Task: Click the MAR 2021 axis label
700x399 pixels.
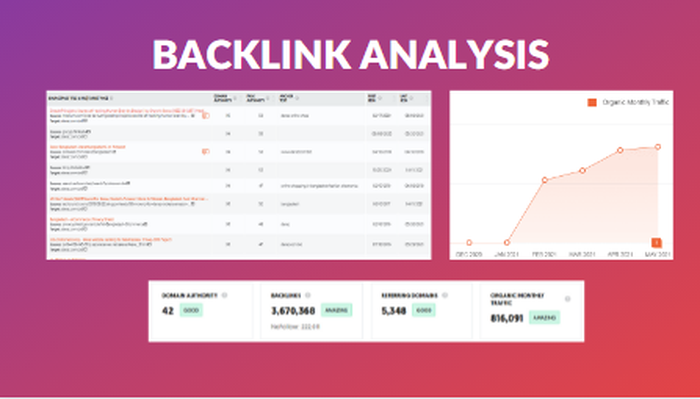Action: [x=582, y=254]
